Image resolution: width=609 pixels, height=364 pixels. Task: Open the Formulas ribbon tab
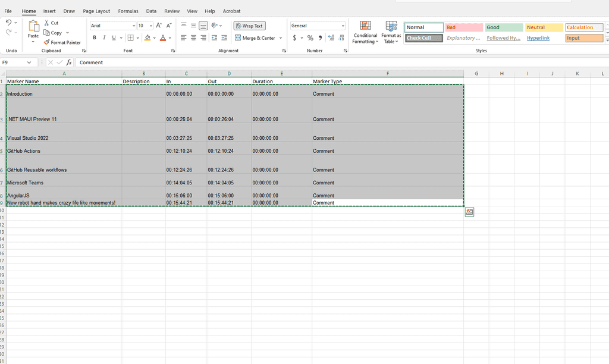(x=128, y=11)
